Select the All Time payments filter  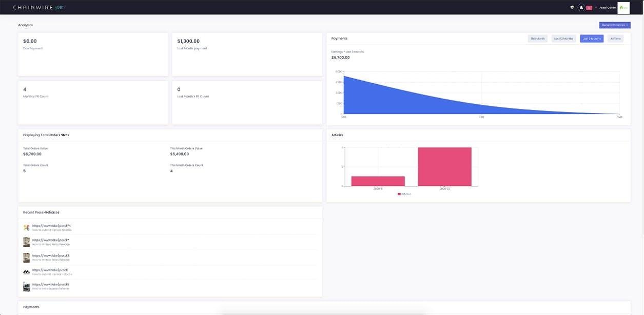tap(615, 39)
